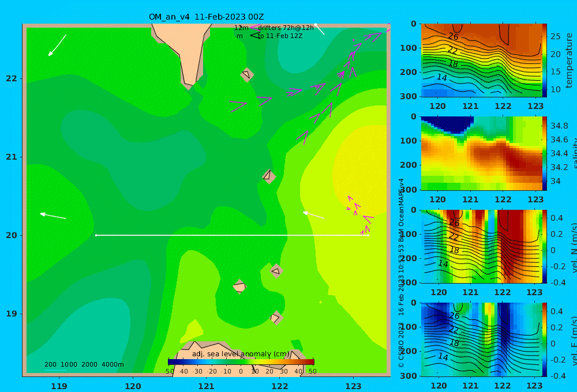Open the salinity depth section panel

(481, 153)
